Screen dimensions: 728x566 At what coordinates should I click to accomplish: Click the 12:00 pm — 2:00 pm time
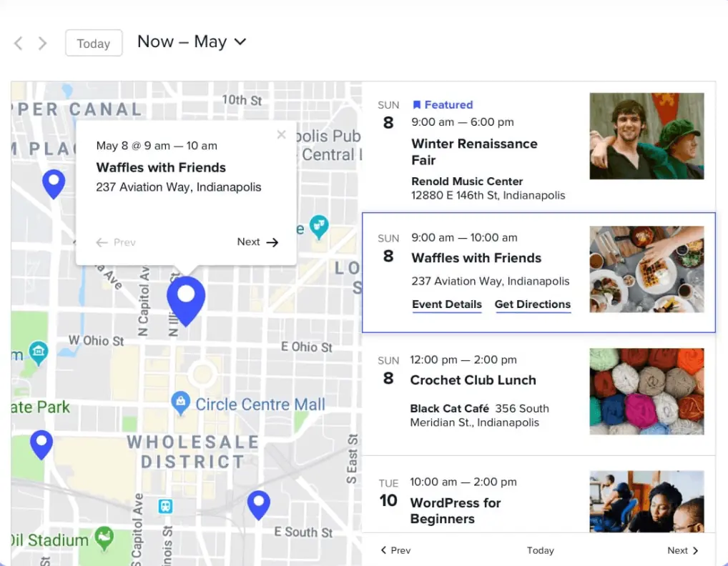(x=463, y=359)
